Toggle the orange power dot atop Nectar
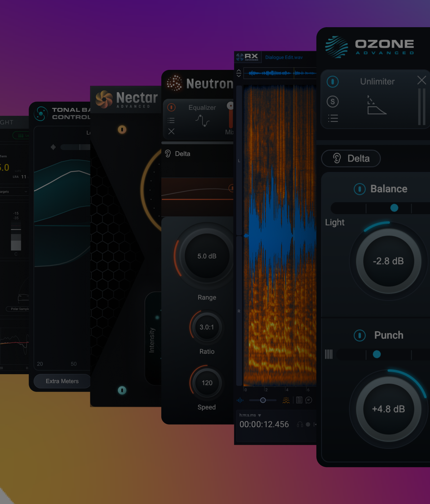 pyautogui.click(x=122, y=130)
